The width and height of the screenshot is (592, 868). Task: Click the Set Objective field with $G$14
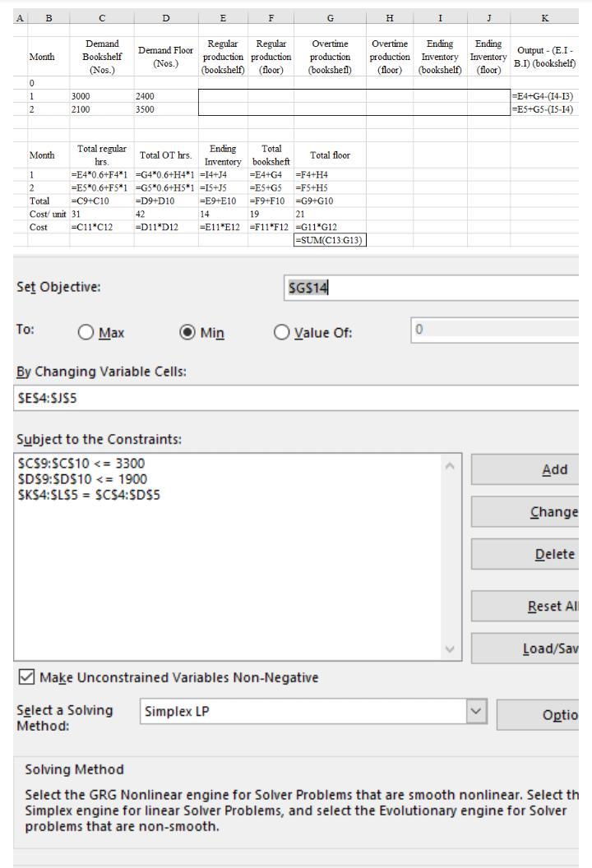(x=431, y=288)
